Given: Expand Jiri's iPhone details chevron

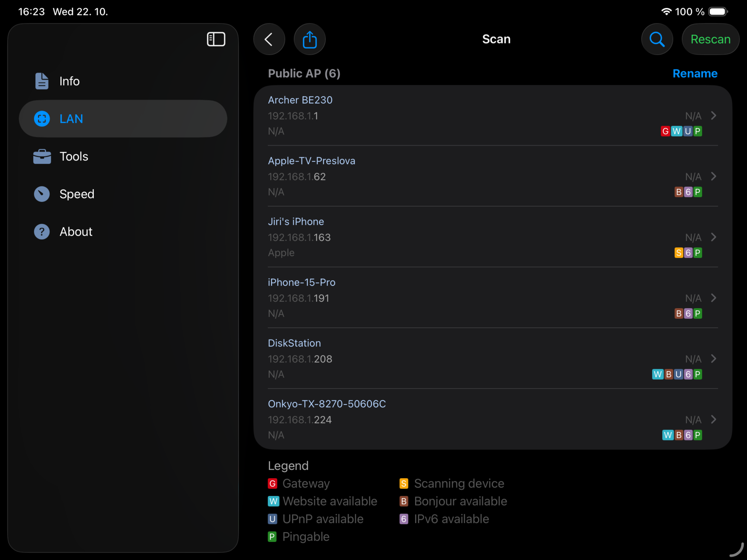Looking at the screenshot, I should [x=713, y=237].
